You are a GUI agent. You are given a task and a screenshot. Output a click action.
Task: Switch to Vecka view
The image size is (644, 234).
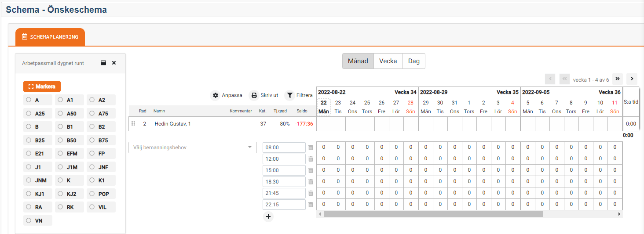[x=388, y=61]
